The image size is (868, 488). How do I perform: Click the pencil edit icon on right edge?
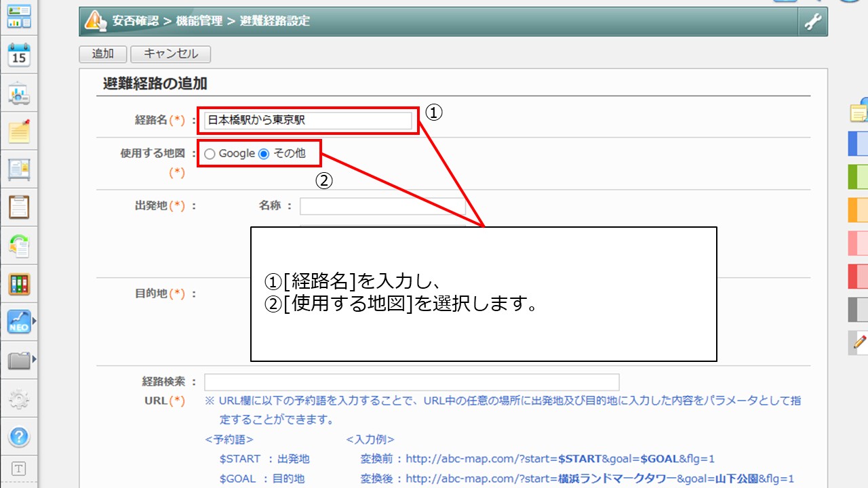(859, 343)
